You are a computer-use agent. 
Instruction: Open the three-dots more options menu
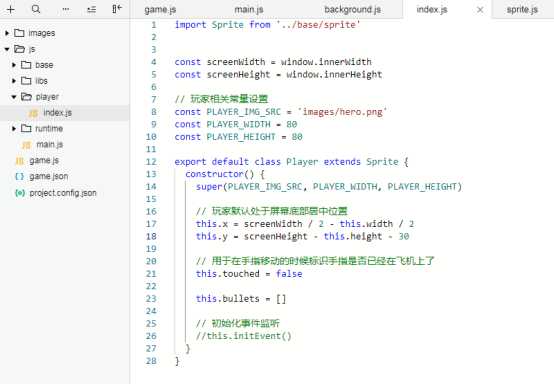(66, 9)
